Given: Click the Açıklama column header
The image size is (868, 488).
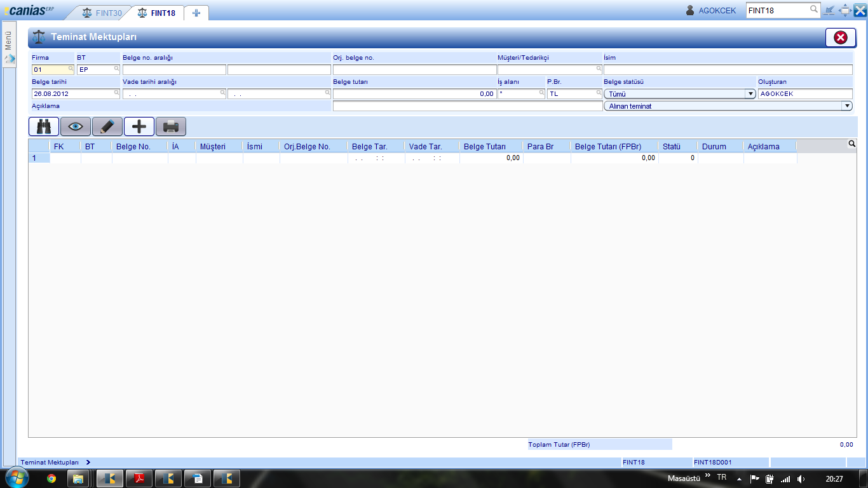Looking at the screenshot, I should coord(770,147).
